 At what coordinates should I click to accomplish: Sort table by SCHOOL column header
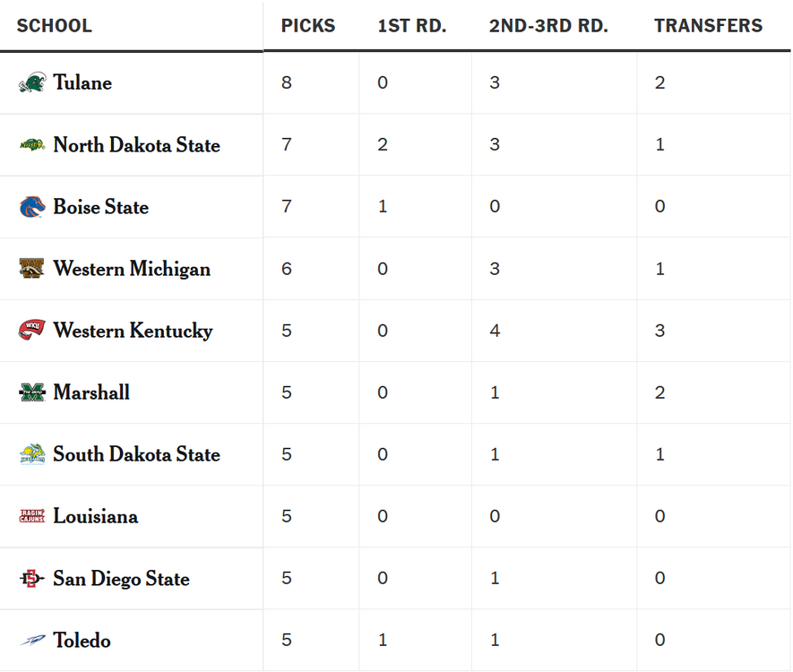pyautogui.click(x=55, y=25)
